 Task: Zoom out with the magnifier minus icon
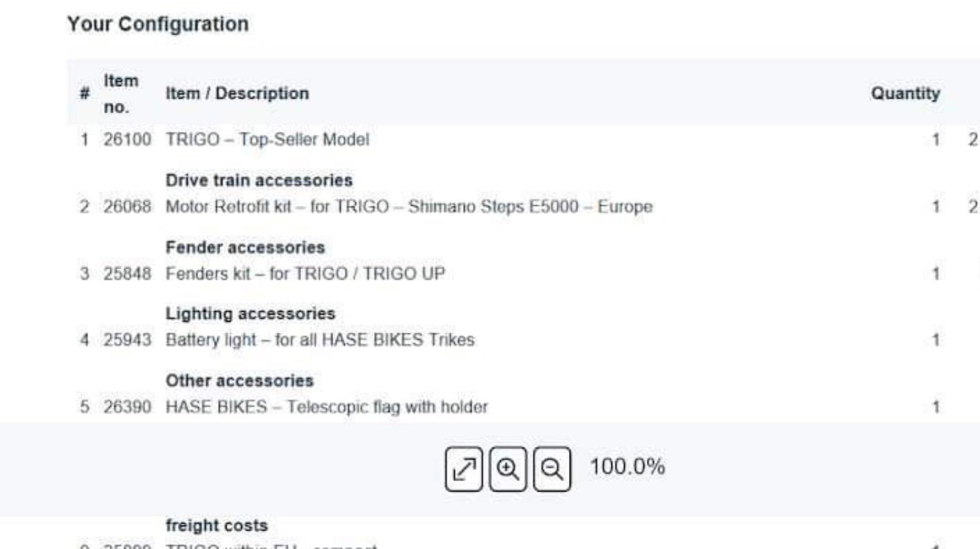[x=552, y=469]
